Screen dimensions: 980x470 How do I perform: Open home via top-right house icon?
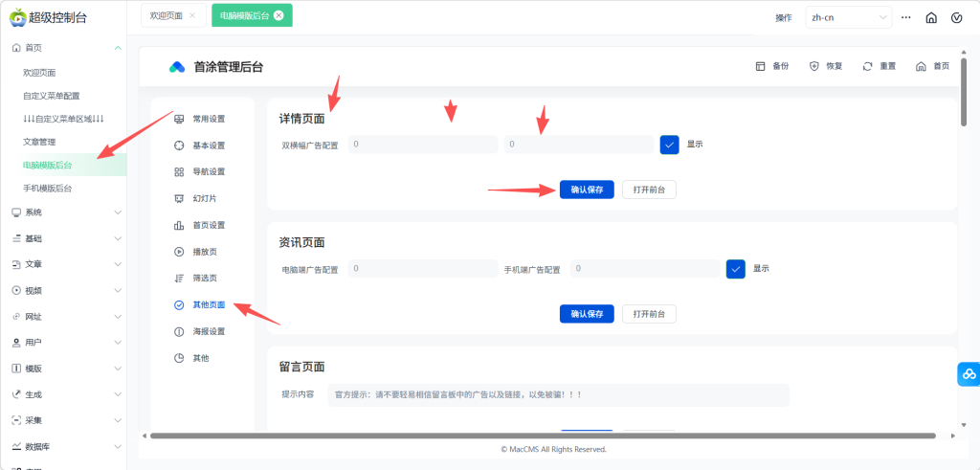click(931, 17)
